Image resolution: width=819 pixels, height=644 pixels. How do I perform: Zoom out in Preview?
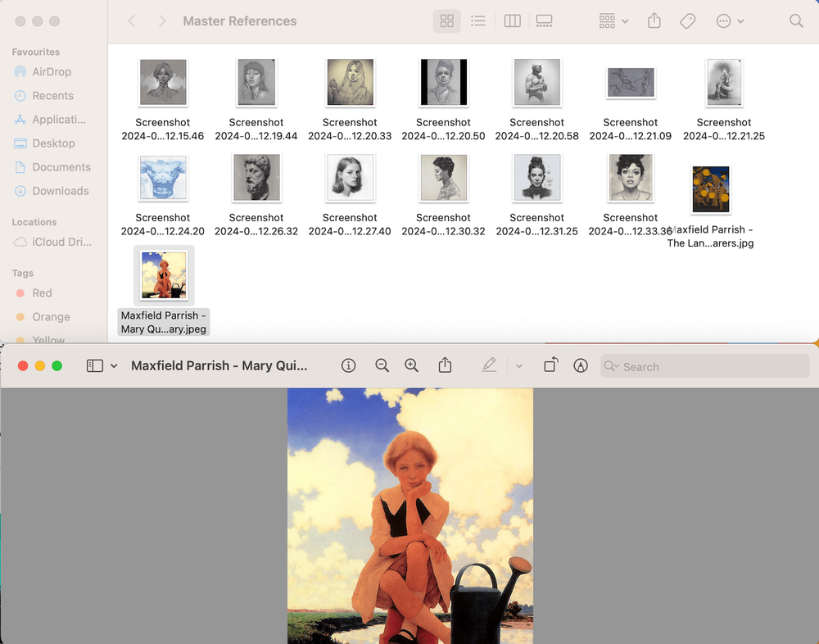[382, 365]
